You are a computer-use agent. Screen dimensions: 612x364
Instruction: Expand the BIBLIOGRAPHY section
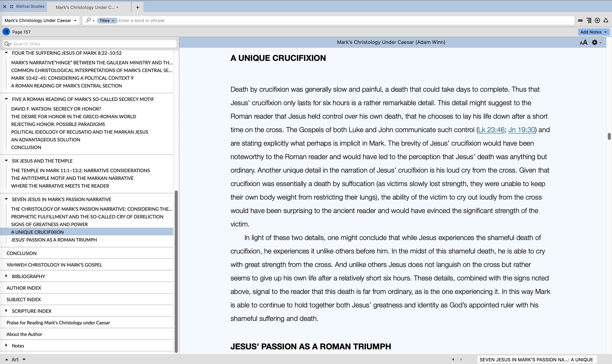(6, 276)
